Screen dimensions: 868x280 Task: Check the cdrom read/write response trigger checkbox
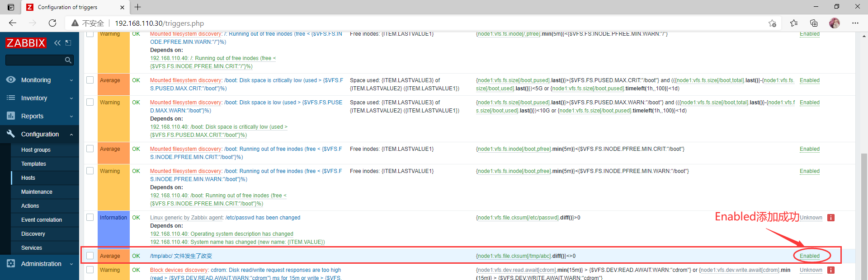(90, 270)
